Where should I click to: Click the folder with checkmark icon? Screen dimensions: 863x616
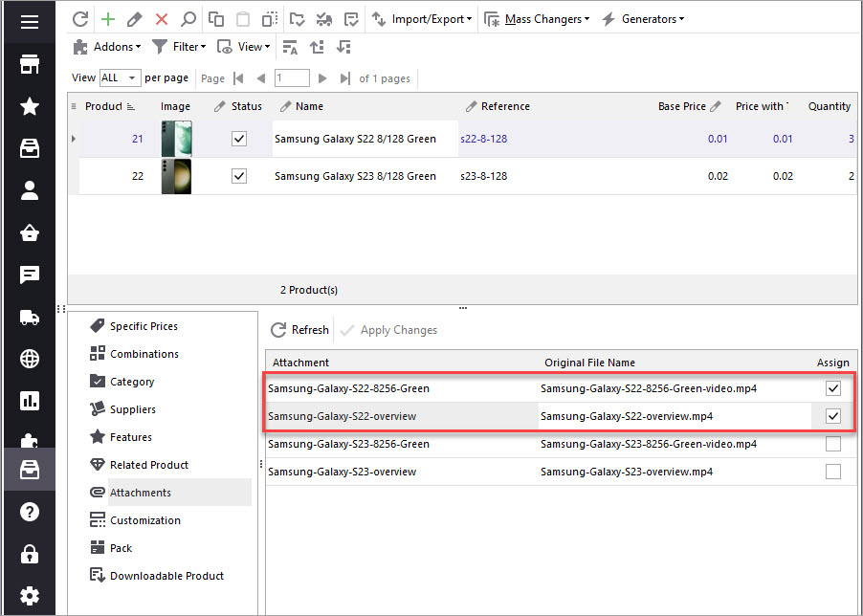(298, 19)
